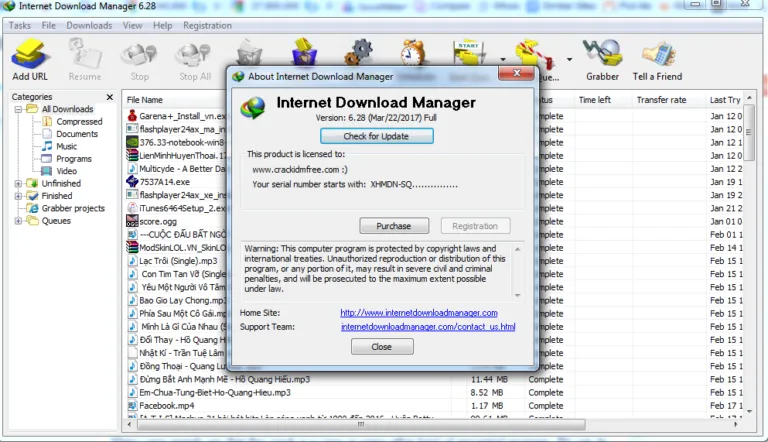Open the Grabber tool
The width and height of the screenshot is (768, 442).
click(x=601, y=59)
